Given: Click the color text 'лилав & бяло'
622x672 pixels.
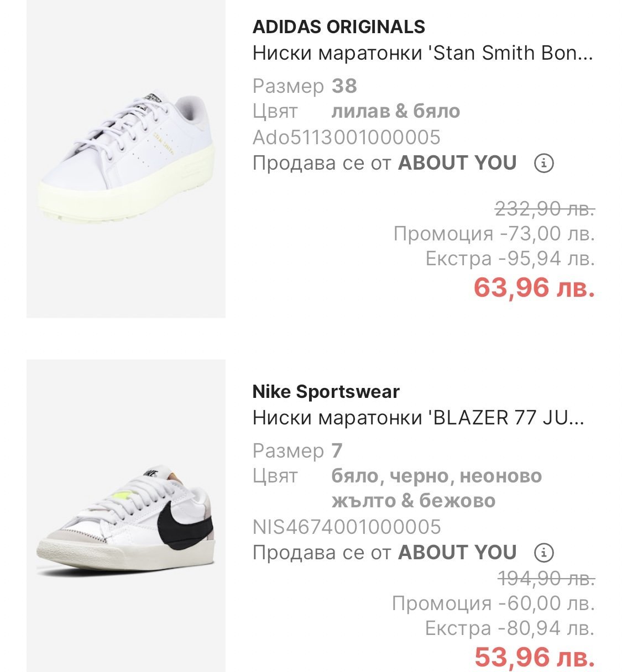Looking at the screenshot, I should click(x=395, y=111).
